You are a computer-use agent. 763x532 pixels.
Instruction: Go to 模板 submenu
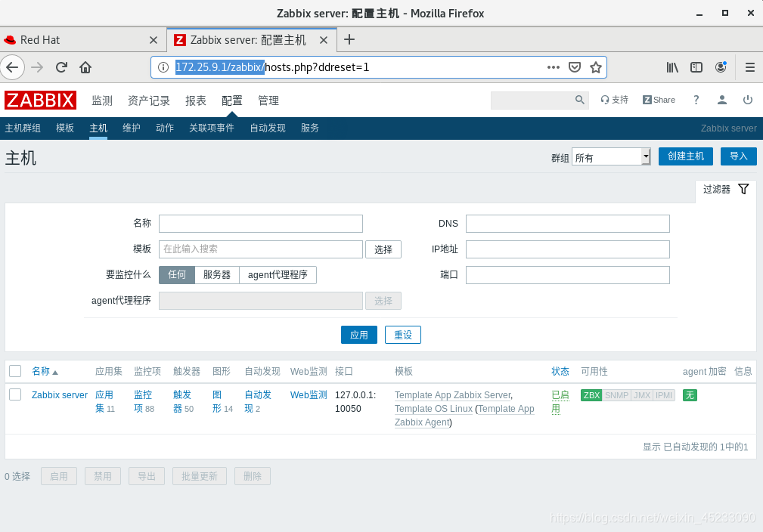click(65, 128)
